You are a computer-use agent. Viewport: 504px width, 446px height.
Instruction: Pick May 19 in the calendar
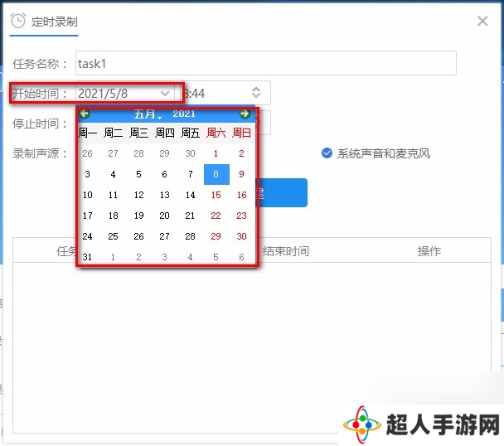point(139,216)
